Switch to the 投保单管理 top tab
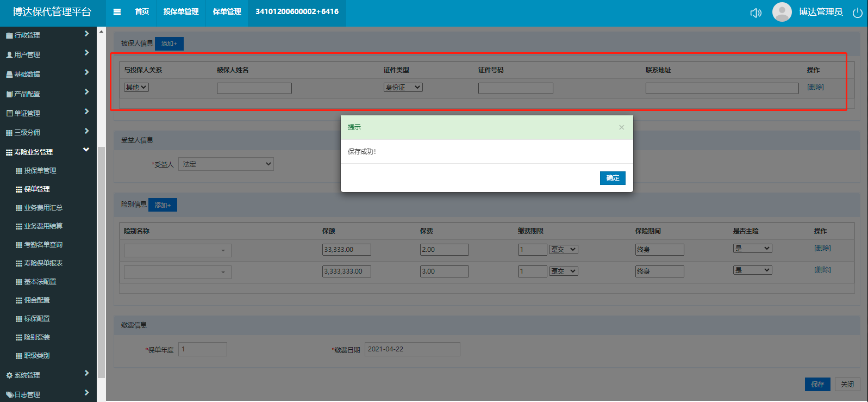868x402 pixels. 181,12
